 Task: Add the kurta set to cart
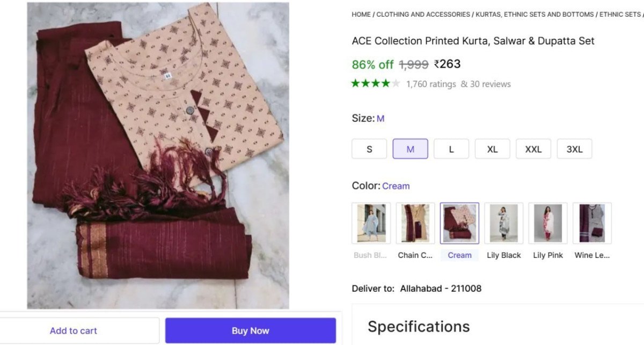(x=73, y=330)
